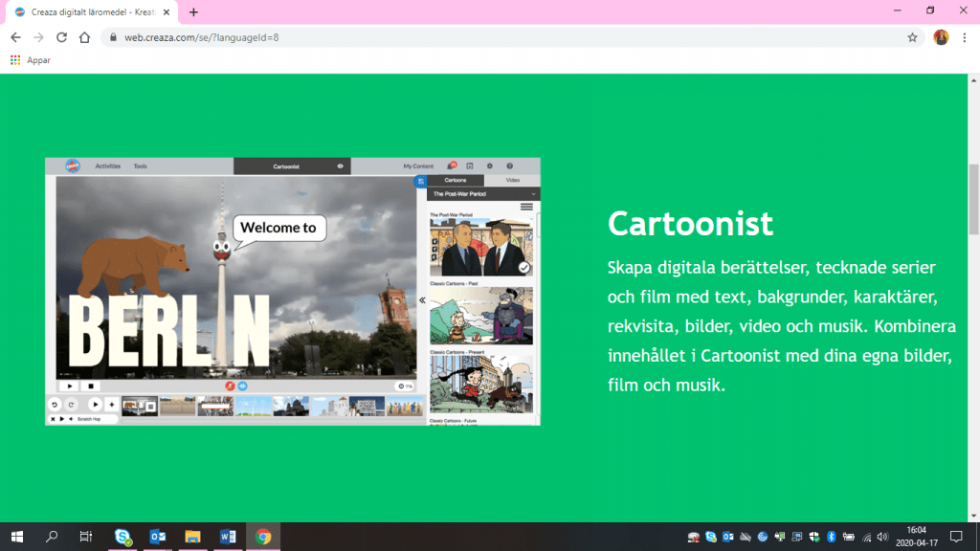Close the Creaza digitalt läromedel tab
Image resolution: width=980 pixels, height=551 pixels.
(167, 11)
